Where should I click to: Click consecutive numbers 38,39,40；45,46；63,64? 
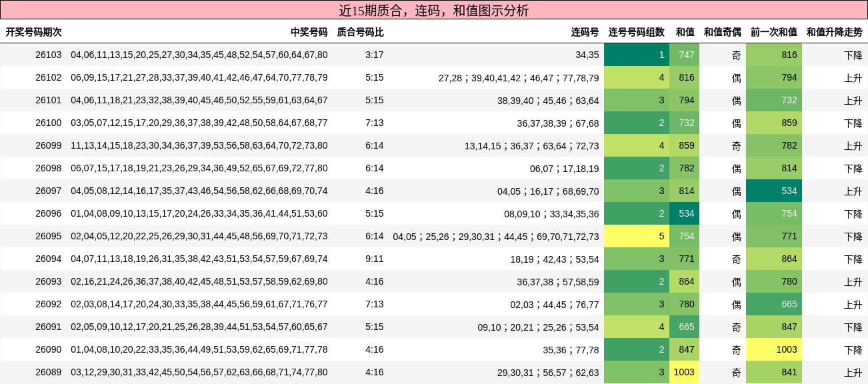pyautogui.click(x=548, y=100)
